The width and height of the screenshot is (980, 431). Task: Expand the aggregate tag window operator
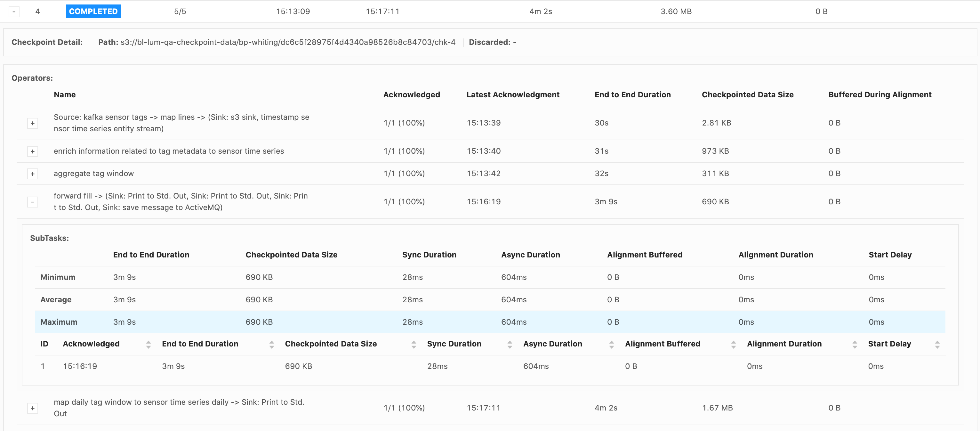[x=32, y=174]
